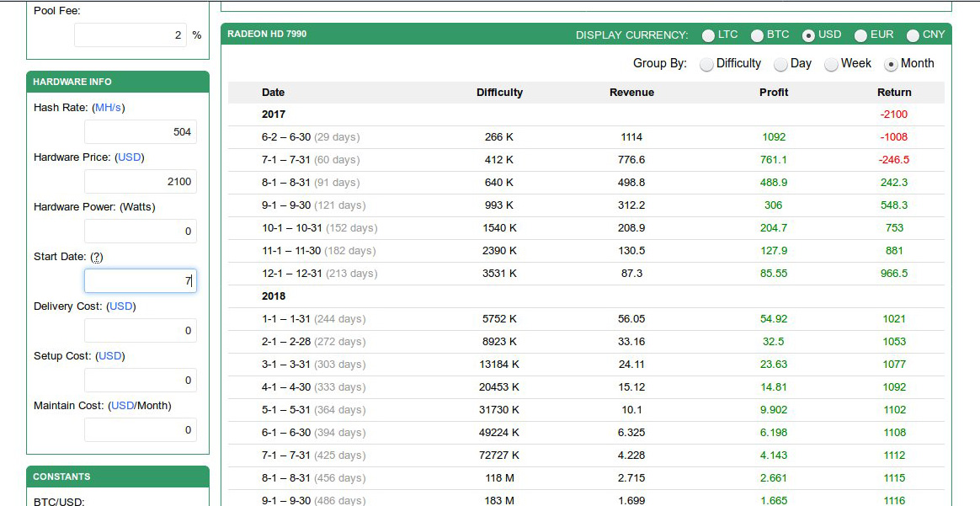Select the 9-1 – 9-30 (121 days) row
Screen dimensions: 980x506
point(586,205)
